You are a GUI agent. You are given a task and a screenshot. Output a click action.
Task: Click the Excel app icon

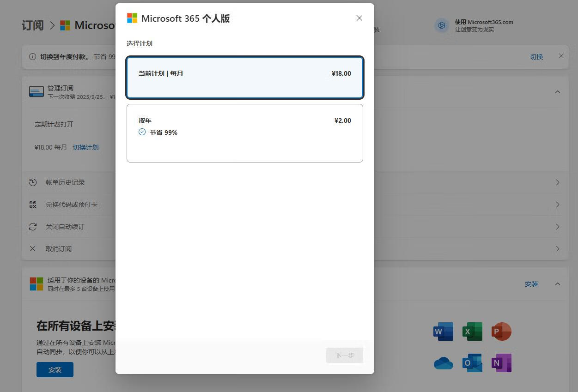click(x=472, y=332)
